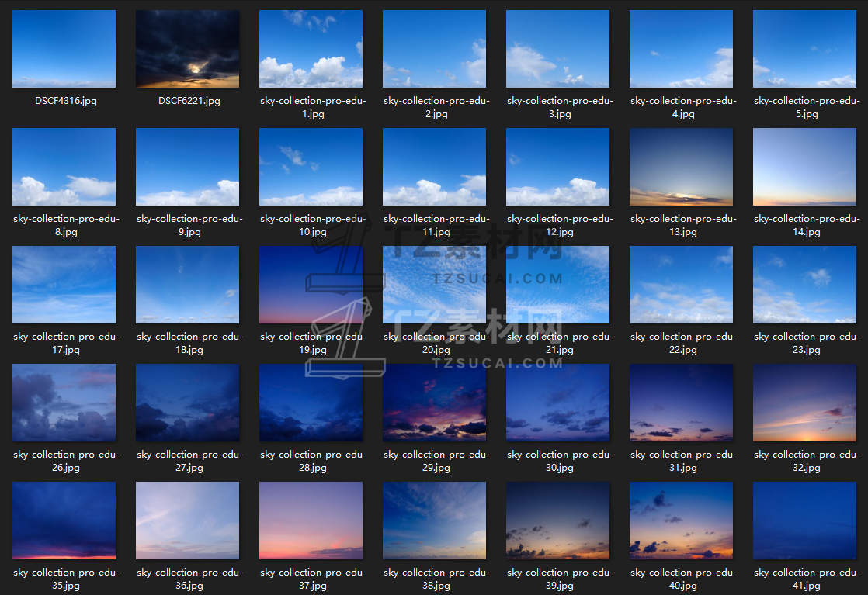Choose thumbnail sky-collection-pro-edu-4.jpg
Screen dimensions: 868x595
pyautogui.click(x=682, y=49)
